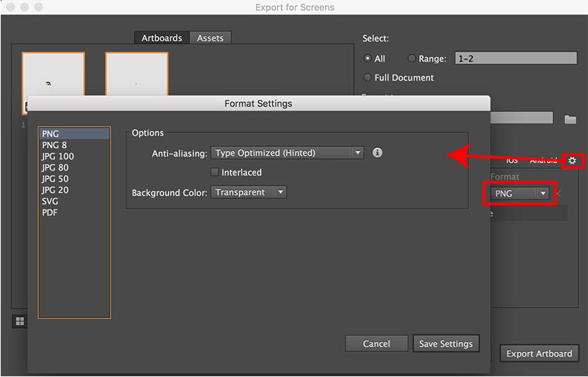Click the folder icon to browse export location
Image resolution: width=588 pixels, height=377 pixels.
pos(570,119)
